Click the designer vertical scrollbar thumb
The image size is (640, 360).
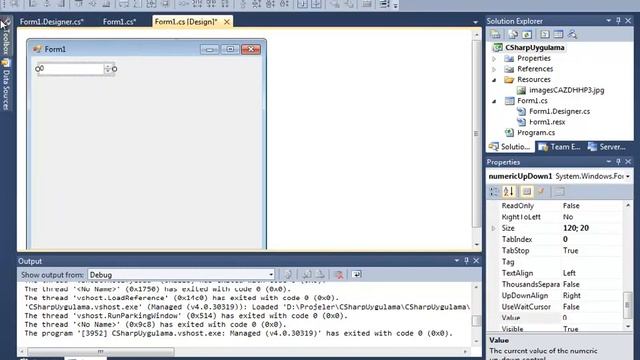[476, 133]
